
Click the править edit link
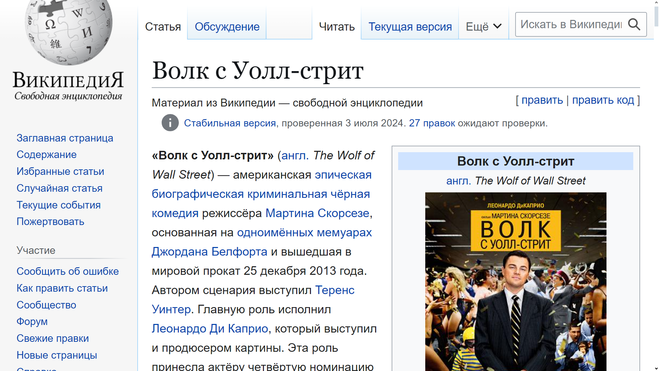542,100
